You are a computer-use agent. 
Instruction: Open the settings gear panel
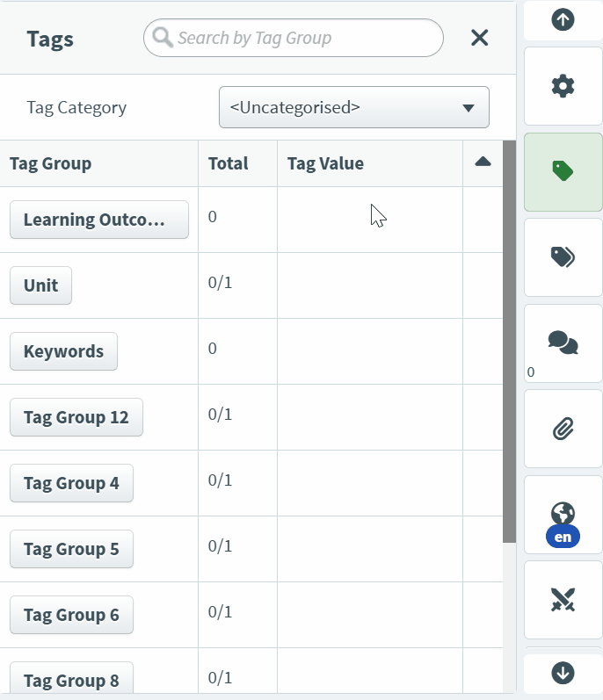[563, 86]
